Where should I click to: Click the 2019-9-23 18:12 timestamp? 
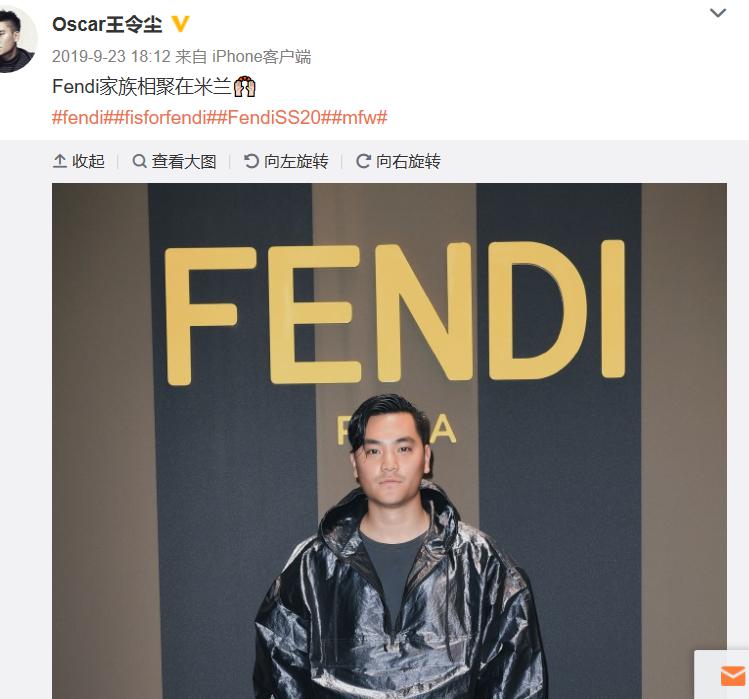click(111, 56)
